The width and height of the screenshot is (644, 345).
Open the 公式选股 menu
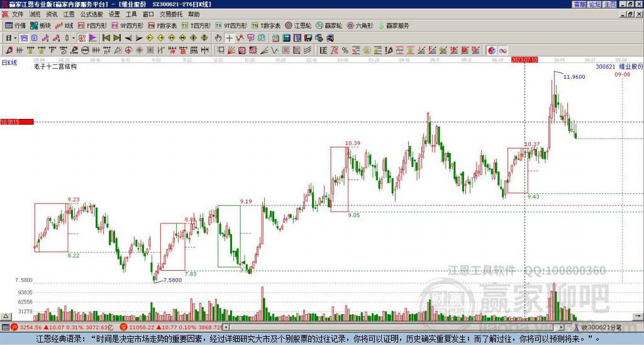pos(92,14)
